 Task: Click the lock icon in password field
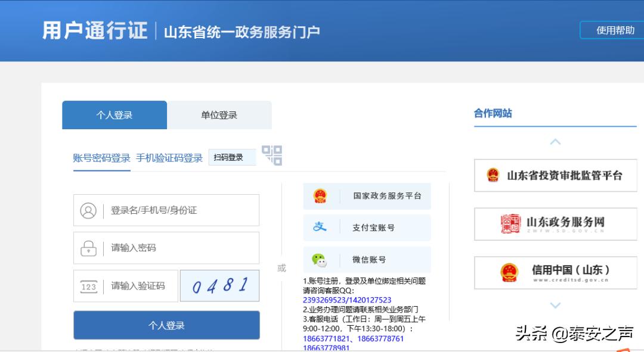[87, 248]
